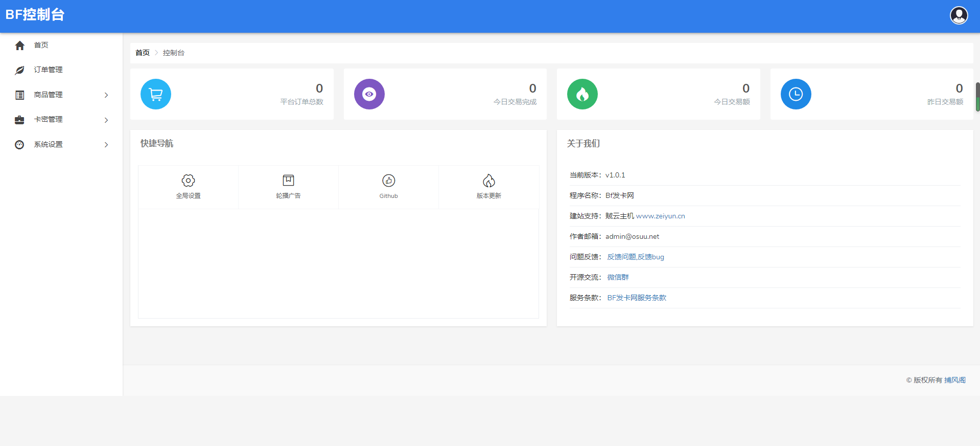Expand the 系统设置 submenu arrow
This screenshot has height=446, width=980.
coord(106,145)
